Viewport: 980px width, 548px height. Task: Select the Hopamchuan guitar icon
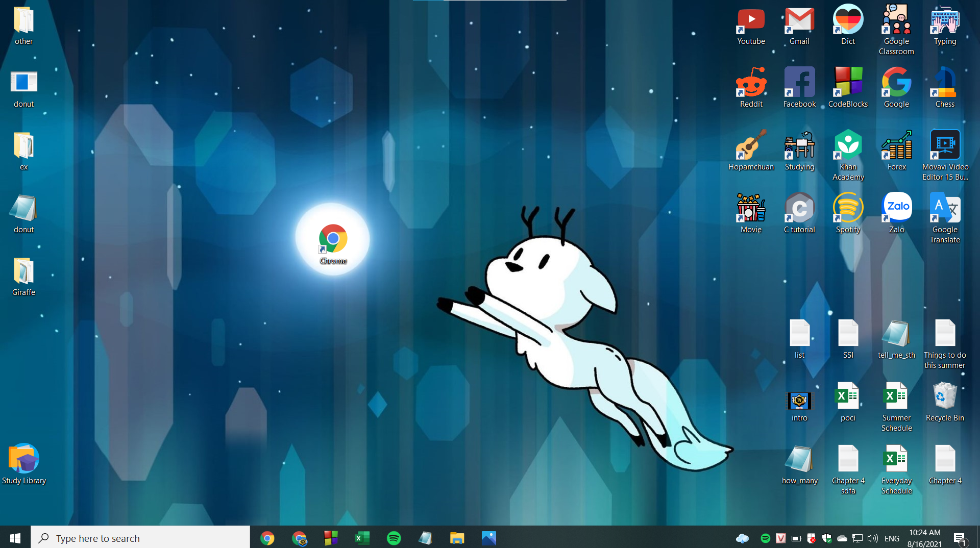[x=751, y=145]
